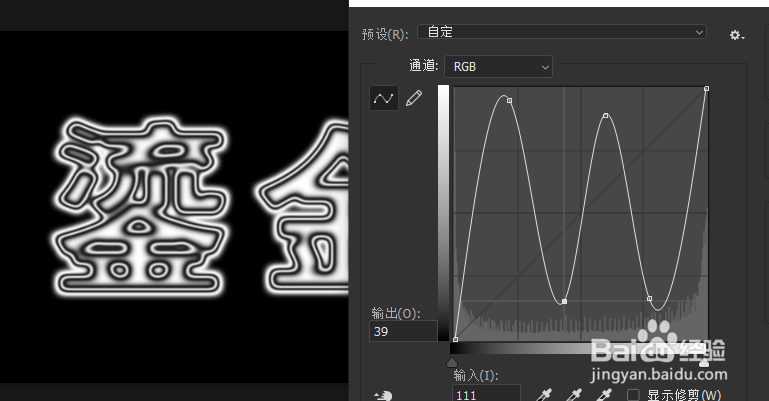Select the top-right curve endpoint

(707, 89)
